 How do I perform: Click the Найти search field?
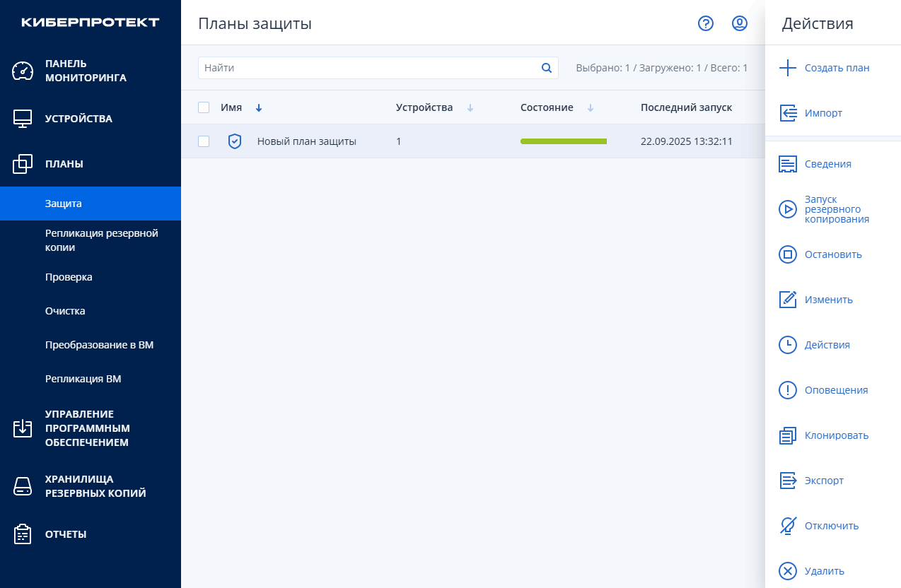pos(368,68)
